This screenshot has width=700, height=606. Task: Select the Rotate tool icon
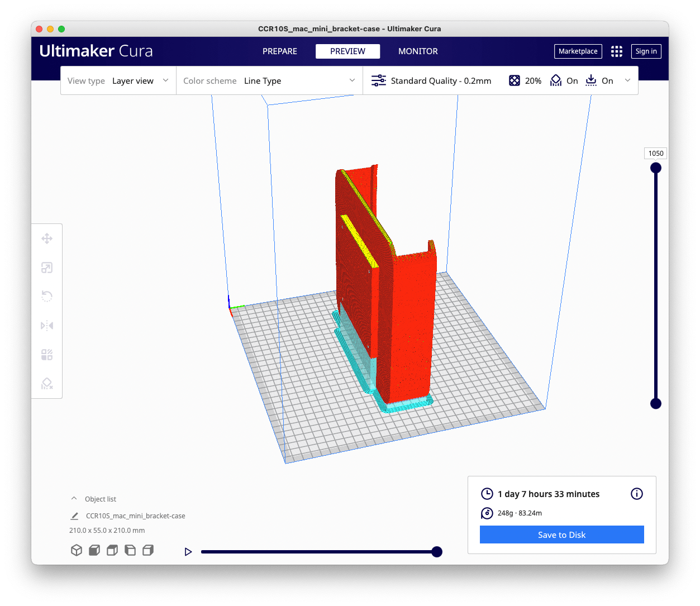point(47,297)
